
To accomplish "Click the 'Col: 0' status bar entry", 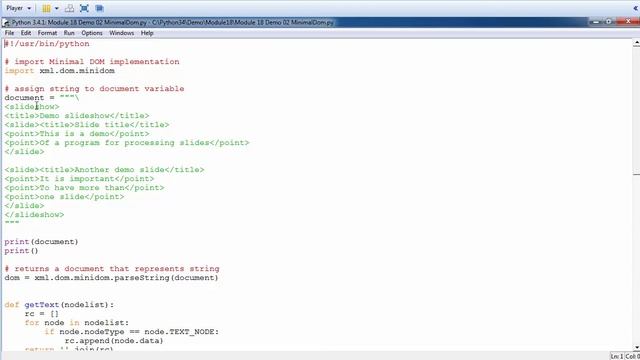I will coord(632,356).
